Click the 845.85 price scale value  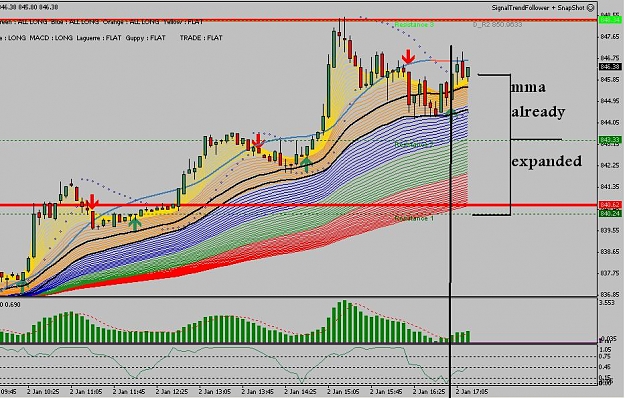click(609, 80)
